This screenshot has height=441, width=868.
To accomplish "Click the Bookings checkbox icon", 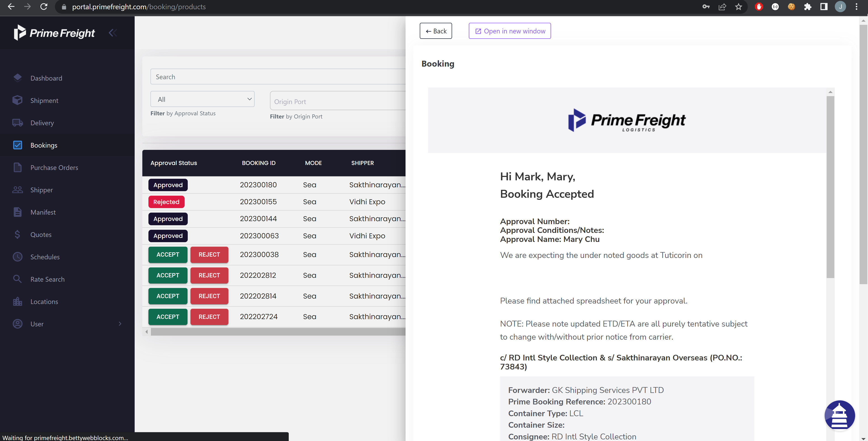I will pyautogui.click(x=18, y=145).
